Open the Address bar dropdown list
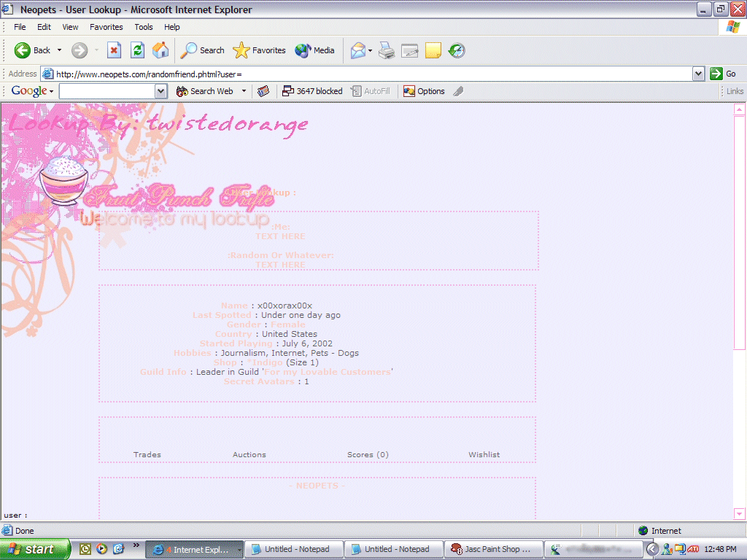The width and height of the screenshot is (747, 560). pyautogui.click(x=698, y=74)
